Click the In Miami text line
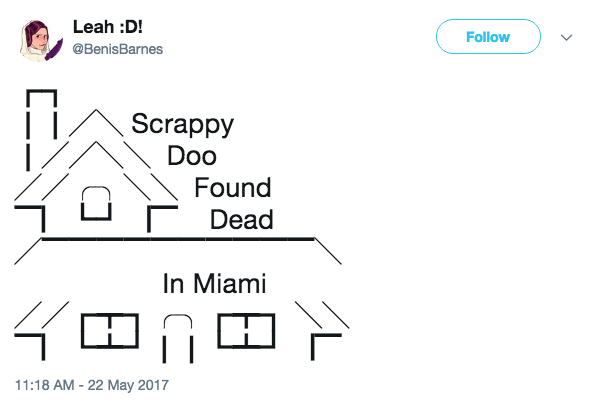Image resolution: width=595 pixels, height=404 pixels. click(214, 284)
